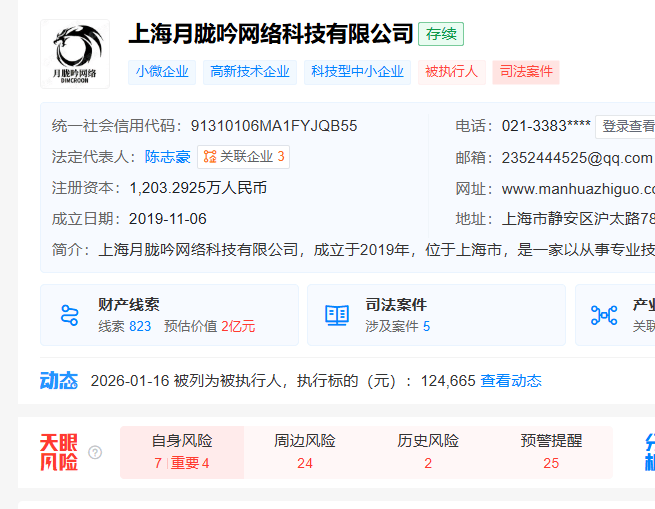Viewport: 655px width, 509px height.
Task: Click the 产业 network graph icon
Action: coord(604,315)
